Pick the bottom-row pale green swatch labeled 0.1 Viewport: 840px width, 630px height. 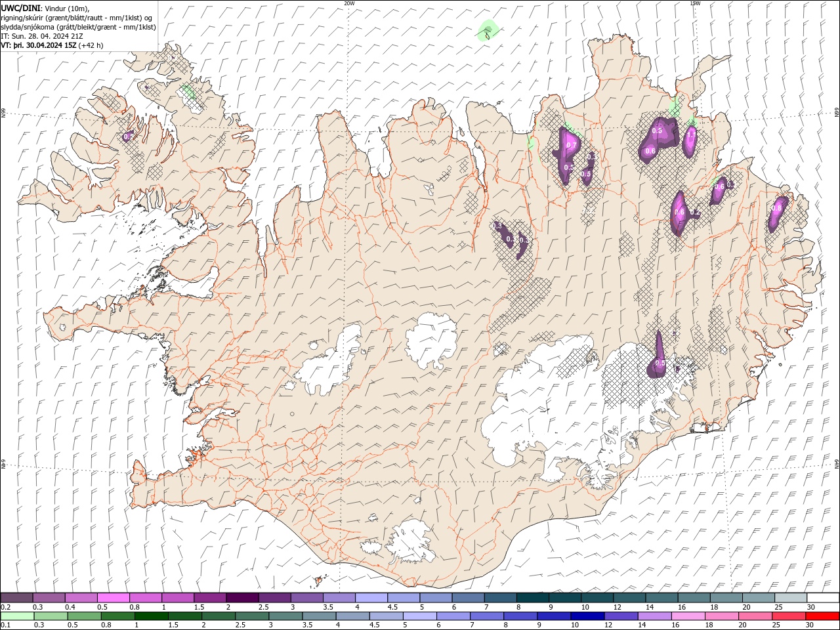click(x=17, y=616)
